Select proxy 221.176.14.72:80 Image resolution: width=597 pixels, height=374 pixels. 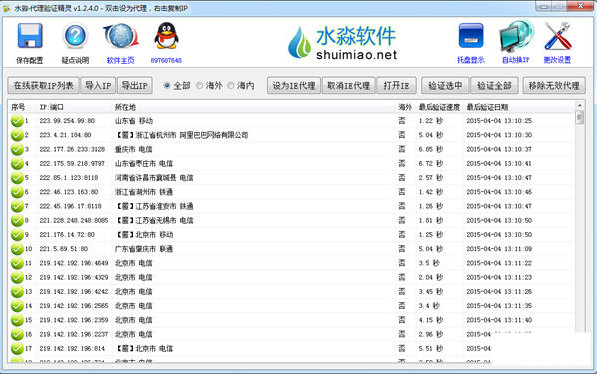[67, 235]
